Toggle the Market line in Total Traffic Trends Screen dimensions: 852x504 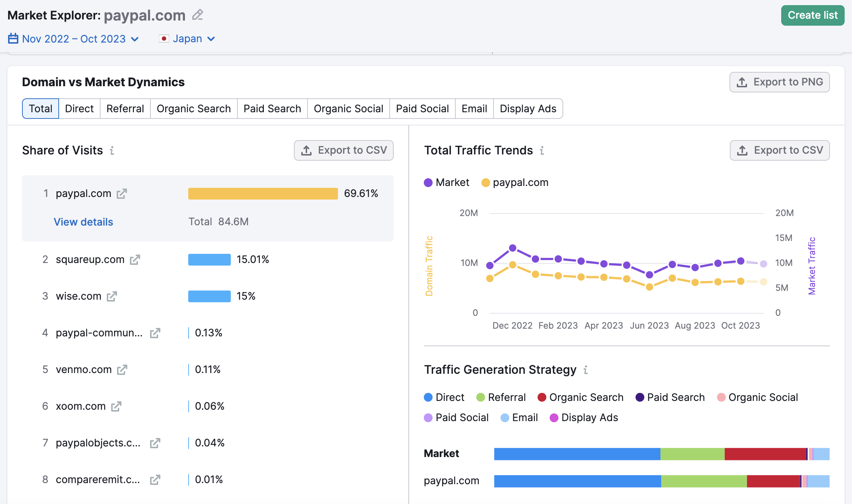point(446,182)
